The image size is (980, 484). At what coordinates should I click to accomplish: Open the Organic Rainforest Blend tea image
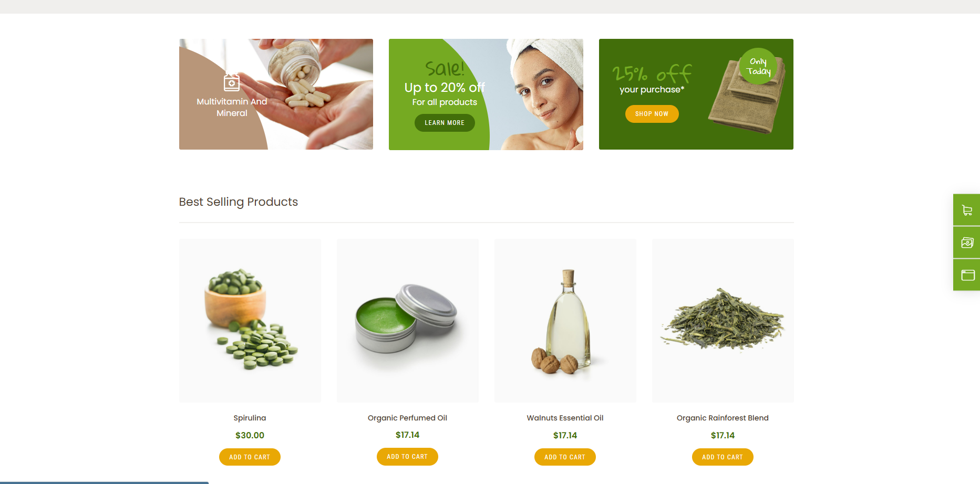coord(723,321)
